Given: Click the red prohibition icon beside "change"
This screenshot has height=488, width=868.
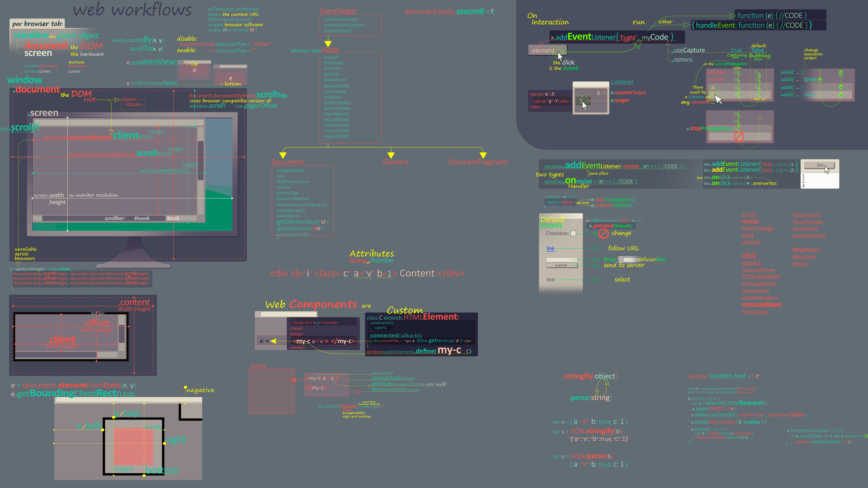Looking at the screenshot, I should [x=604, y=233].
